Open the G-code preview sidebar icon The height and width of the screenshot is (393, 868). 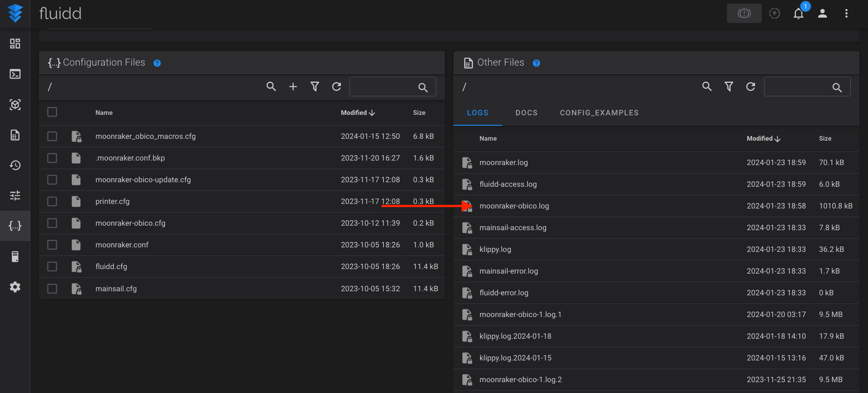15,104
